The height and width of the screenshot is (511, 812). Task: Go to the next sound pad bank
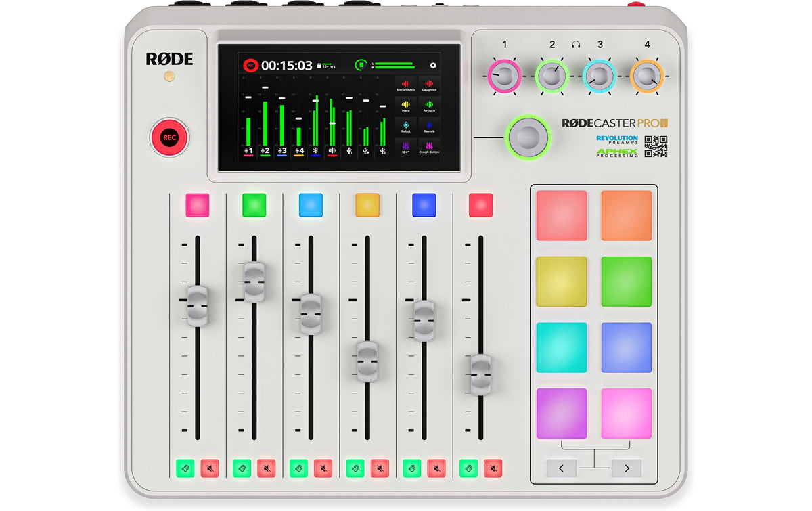(627, 468)
